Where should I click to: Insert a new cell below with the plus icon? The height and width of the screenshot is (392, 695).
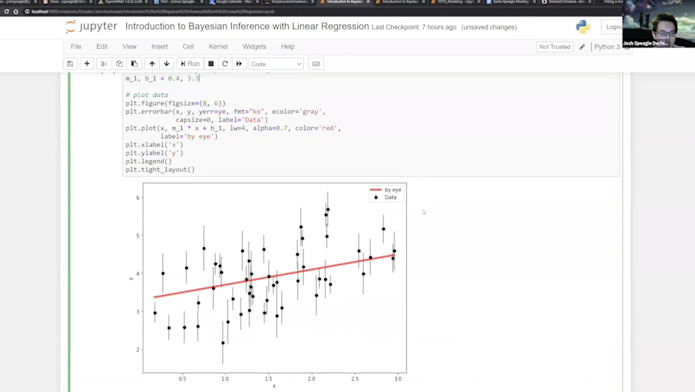pyautogui.click(x=87, y=64)
